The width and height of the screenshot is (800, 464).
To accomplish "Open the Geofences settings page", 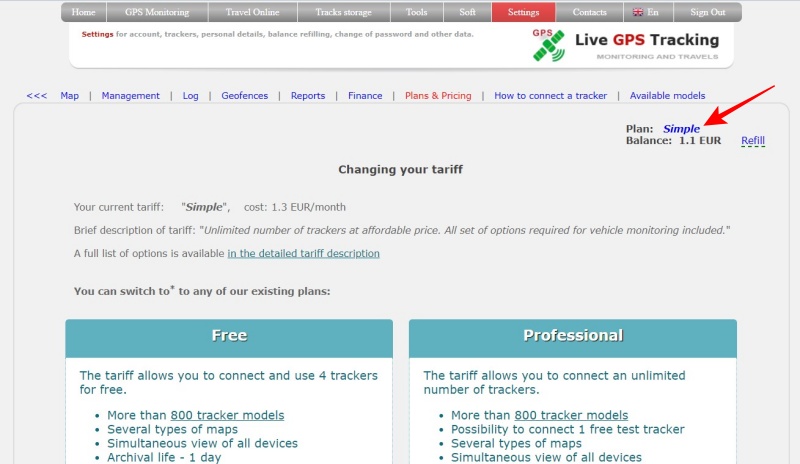I will 244,96.
